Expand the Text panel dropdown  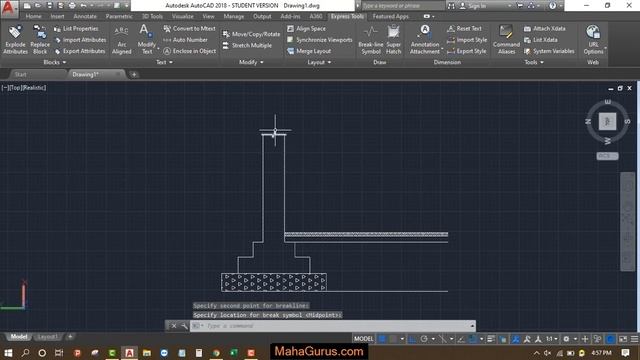pos(164,62)
